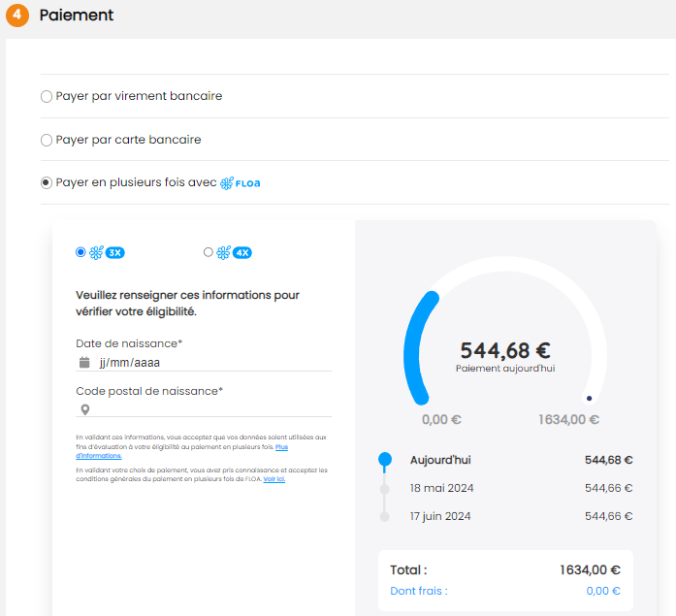676x616 pixels.
Task: Choose the 3X installment radio
Action: [x=80, y=252]
